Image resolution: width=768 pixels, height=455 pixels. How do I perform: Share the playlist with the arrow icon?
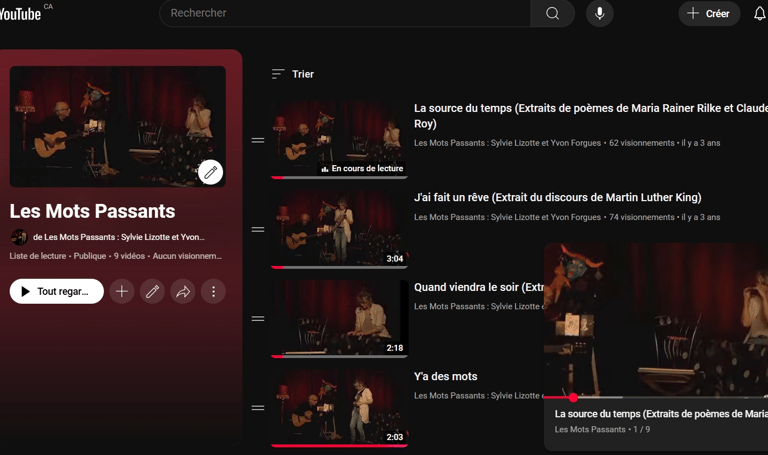pyautogui.click(x=183, y=291)
